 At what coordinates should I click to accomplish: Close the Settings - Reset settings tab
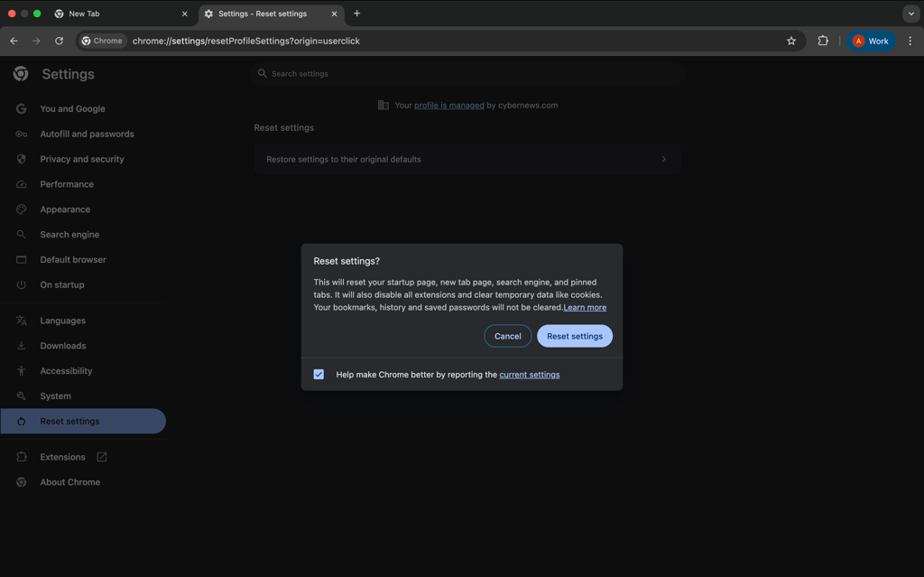click(x=334, y=14)
